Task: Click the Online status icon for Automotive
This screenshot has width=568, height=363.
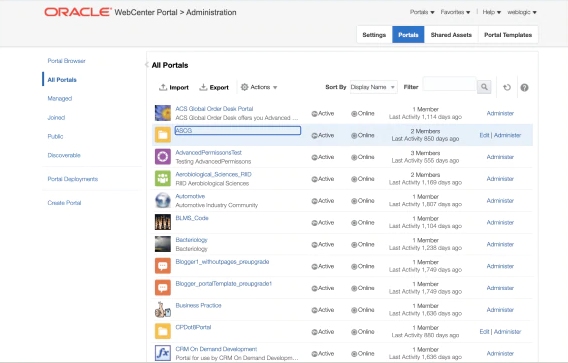Action: click(x=354, y=201)
